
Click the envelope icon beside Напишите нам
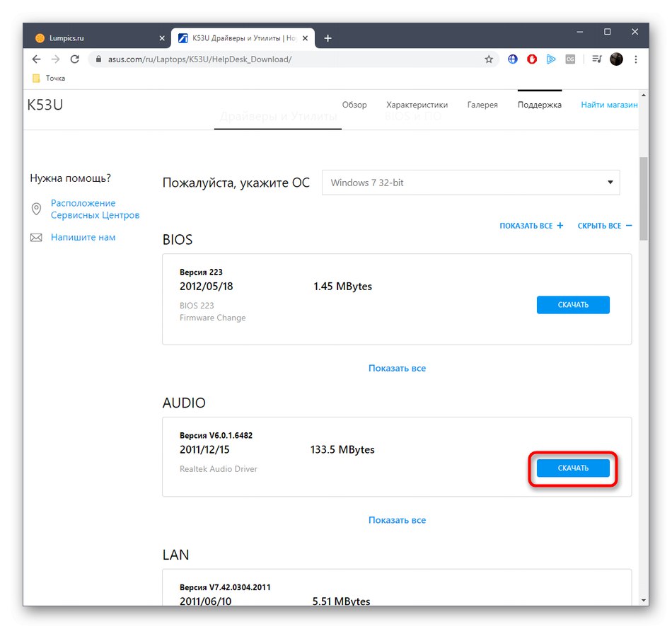tap(36, 237)
